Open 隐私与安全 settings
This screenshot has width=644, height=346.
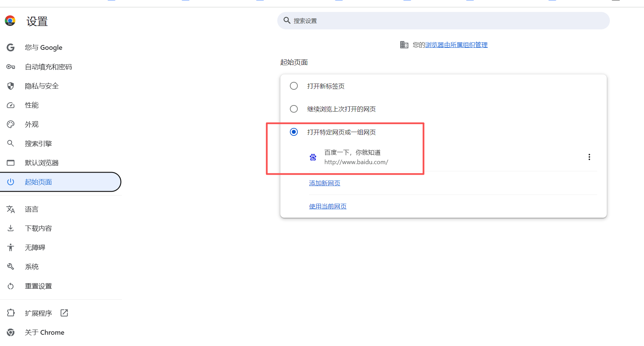(60, 86)
